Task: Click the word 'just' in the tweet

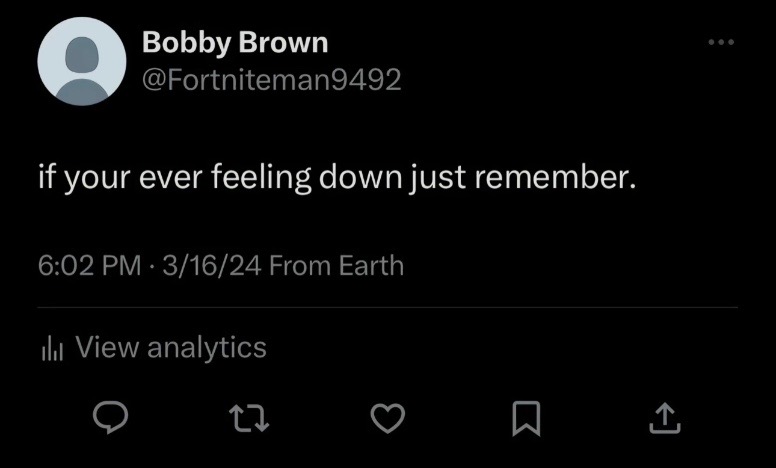Action: (x=437, y=179)
